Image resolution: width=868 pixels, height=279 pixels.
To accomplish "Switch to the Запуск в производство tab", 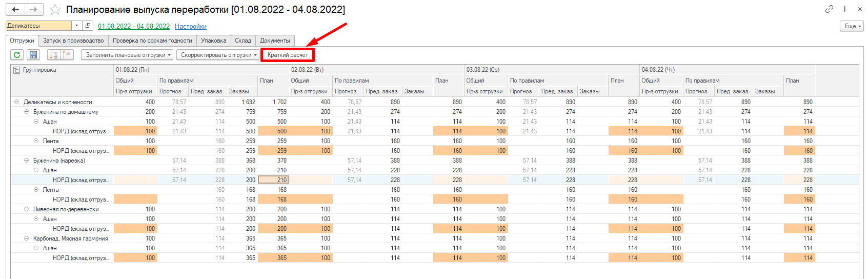I will [73, 41].
